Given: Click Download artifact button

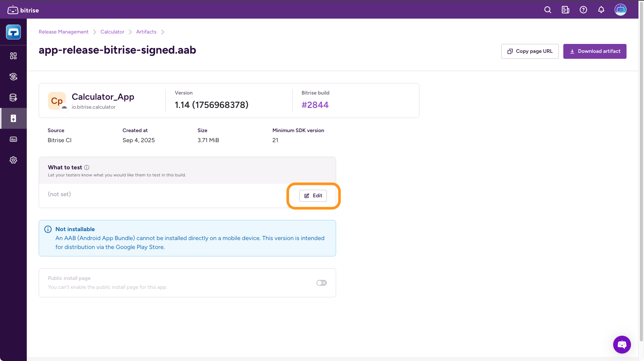Looking at the screenshot, I should (x=595, y=51).
